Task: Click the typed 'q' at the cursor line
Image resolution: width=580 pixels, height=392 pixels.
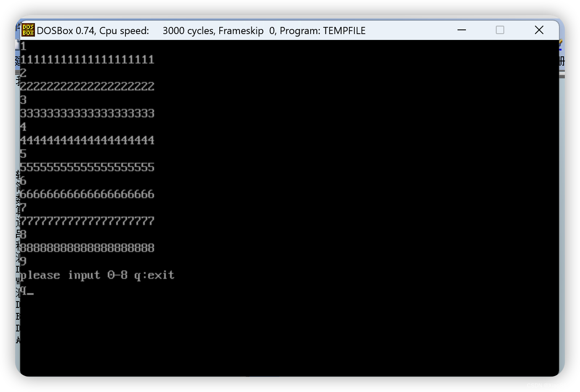Action: tap(24, 290)
